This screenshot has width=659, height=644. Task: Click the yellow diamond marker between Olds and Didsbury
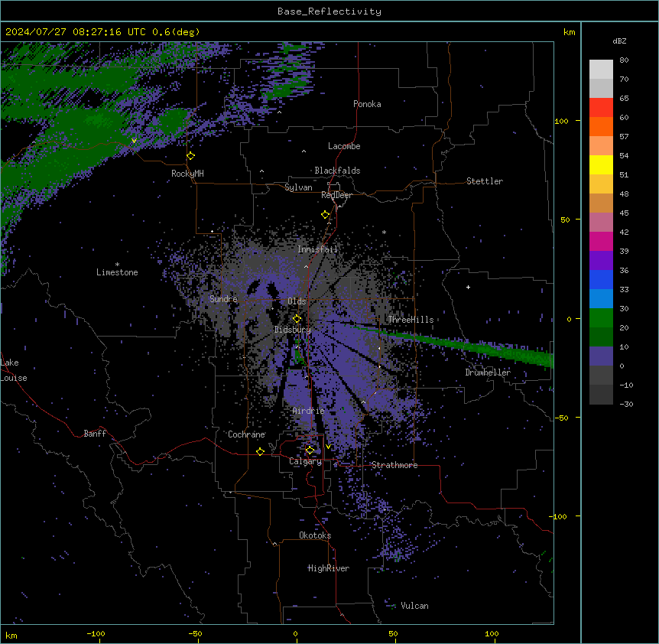coord(297,319)
